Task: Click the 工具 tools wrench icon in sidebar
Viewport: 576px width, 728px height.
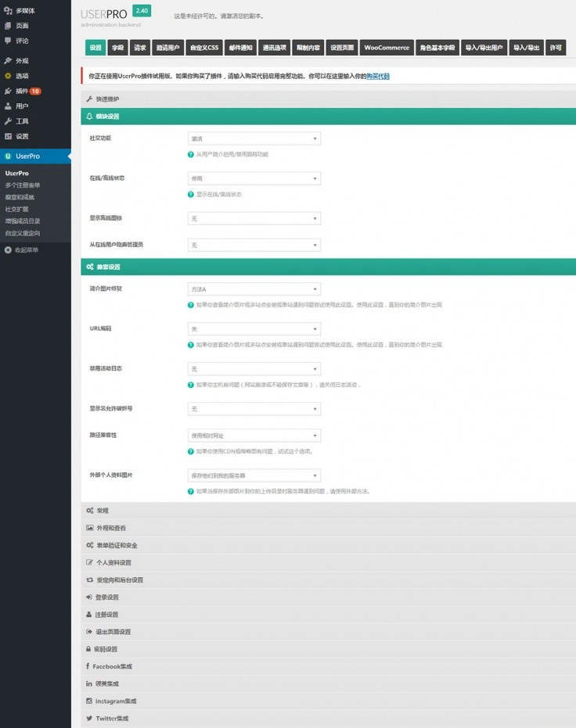Action: tap(8, 121)
